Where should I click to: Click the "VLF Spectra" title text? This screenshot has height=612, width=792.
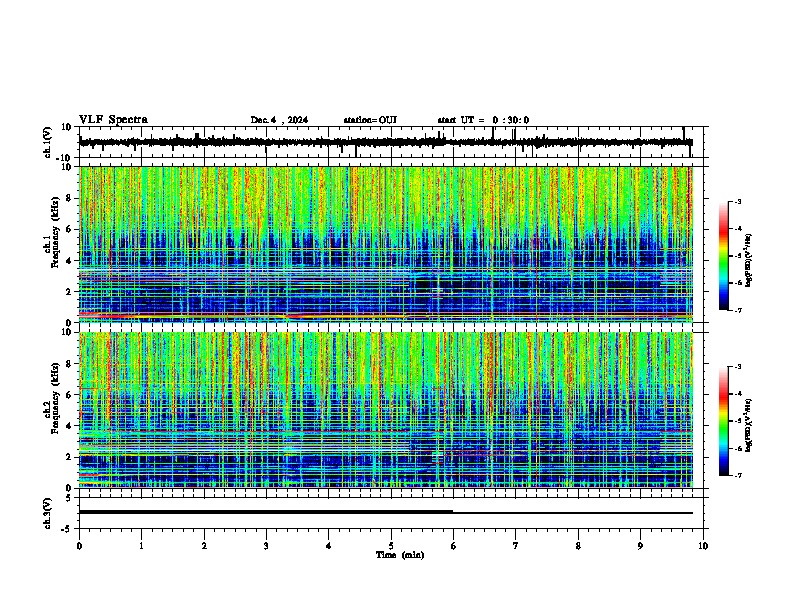(x=113, y=120)
